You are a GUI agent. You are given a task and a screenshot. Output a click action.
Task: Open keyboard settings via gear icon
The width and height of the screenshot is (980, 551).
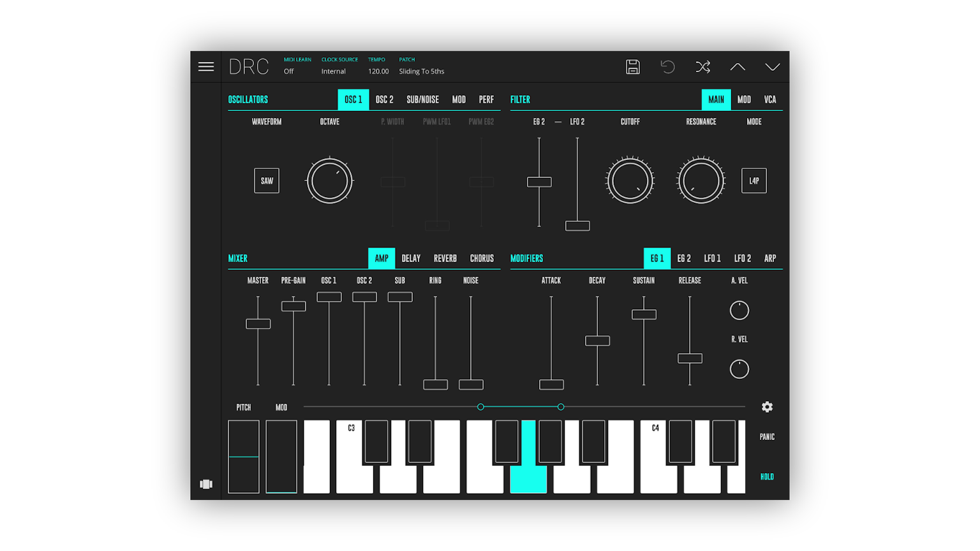(x=767, y=407)
